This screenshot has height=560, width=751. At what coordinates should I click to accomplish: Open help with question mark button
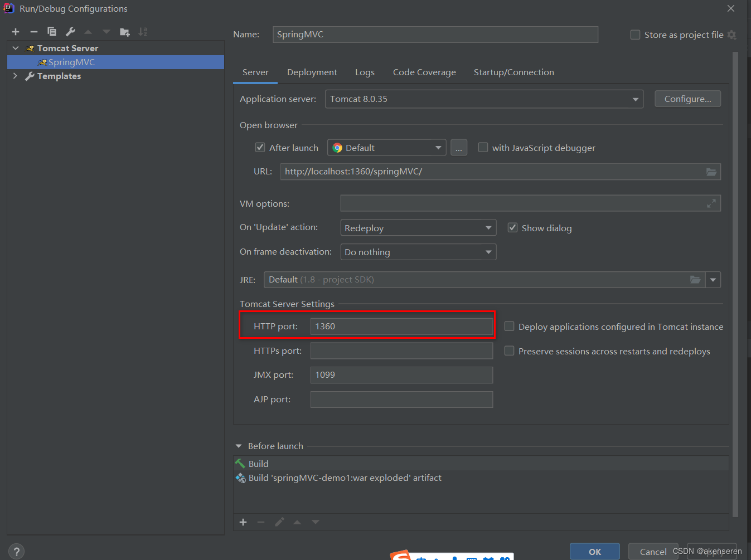(17, 552)
